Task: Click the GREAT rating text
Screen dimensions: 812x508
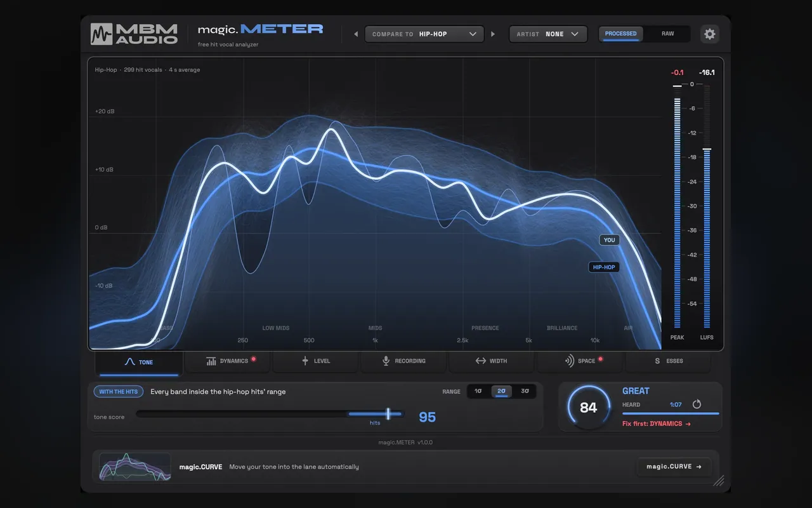Action: (636, 391)
